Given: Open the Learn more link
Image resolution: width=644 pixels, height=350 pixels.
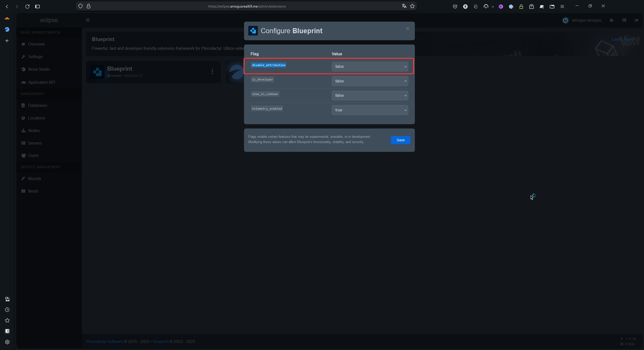Looking at the screenshot, I should click(x=623, y=39).
